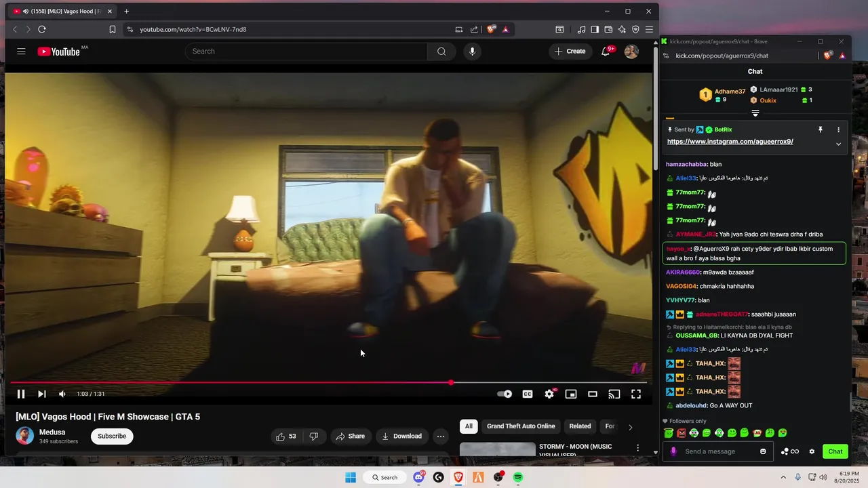This screenshot has height=488, width=868.
Task: Show more filter chips with right arrow
Action: (x=630, y=427)
